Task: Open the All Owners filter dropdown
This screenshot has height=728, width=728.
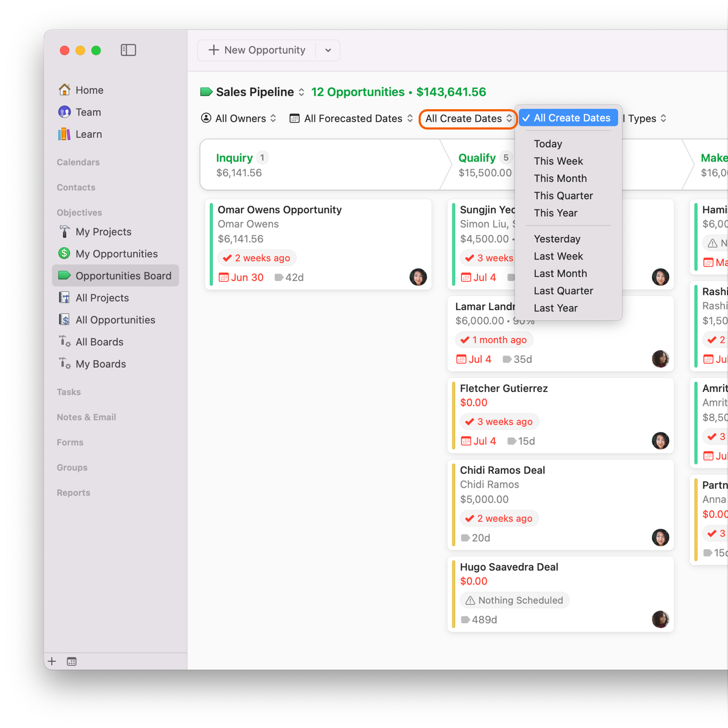Action: coord(239,118)
